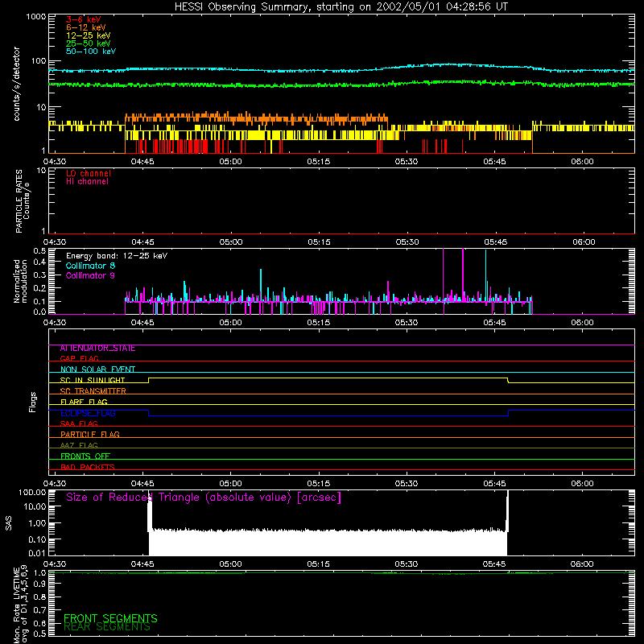The width and height of the screenshot is (644, 644).
Task: Click the 0.5 value on the modulation axis
Action: pos(39,251)
